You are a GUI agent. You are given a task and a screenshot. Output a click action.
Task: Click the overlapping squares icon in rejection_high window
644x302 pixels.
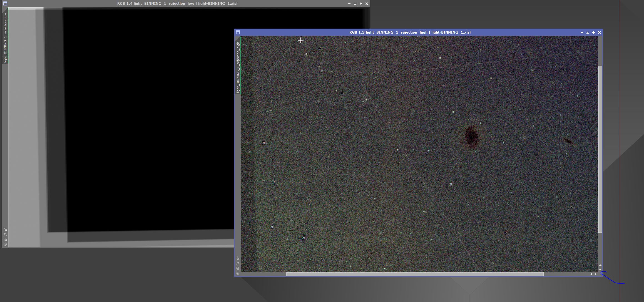[x=238, y=268]
